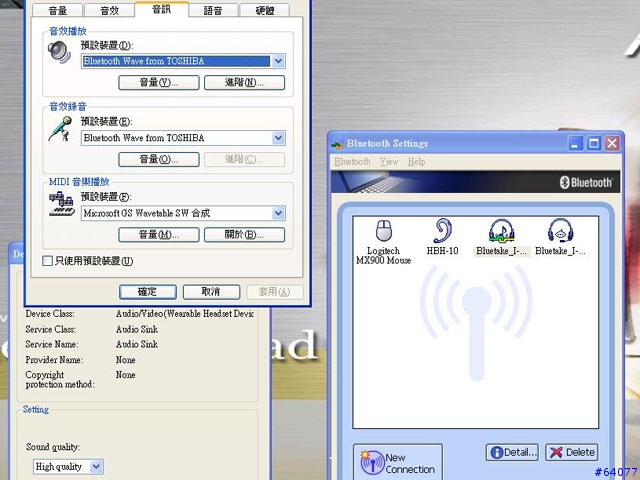This screenshot has width=640, height=480.
Task: Click the Copyright protection method label
Action: 60,380
